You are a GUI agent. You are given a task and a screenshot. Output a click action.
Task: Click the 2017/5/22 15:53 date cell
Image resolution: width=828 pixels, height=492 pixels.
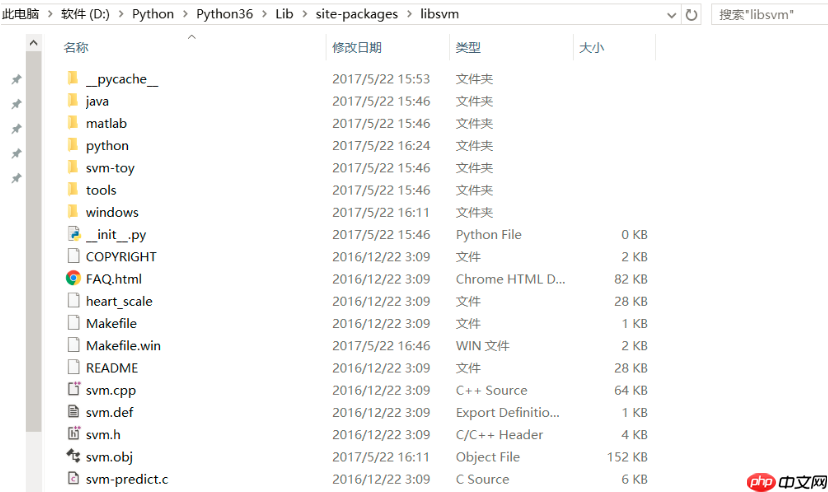[x=381, y=79]
